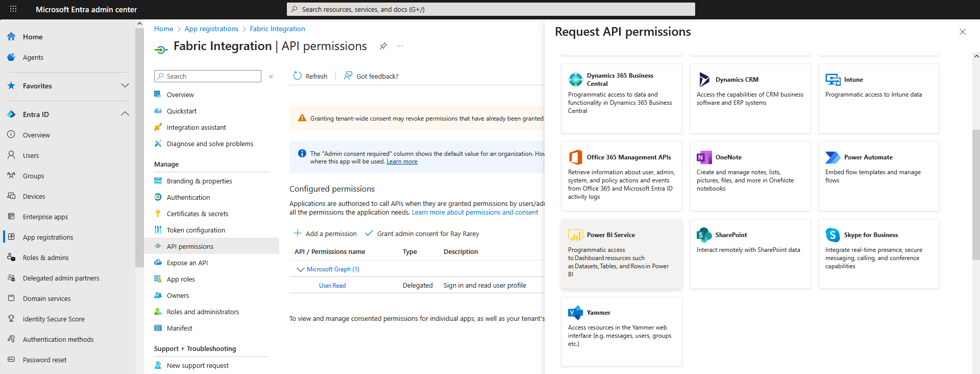Image resolution: width=980 pixels, height=374 pixels.
Task: Choose the SharePoint API tile
Action: point(750,254)
